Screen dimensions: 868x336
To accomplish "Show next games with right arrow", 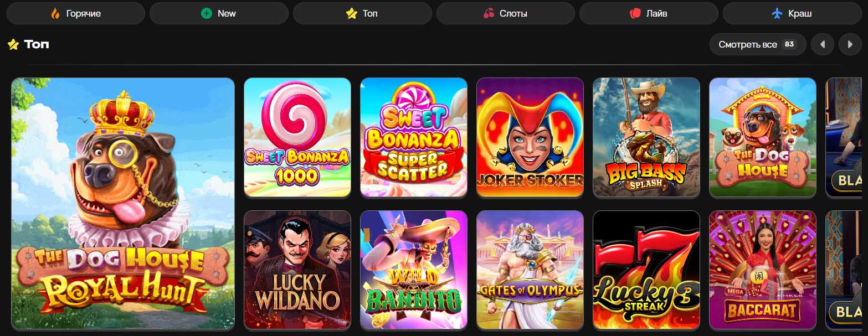I will (x=850, y=44).
